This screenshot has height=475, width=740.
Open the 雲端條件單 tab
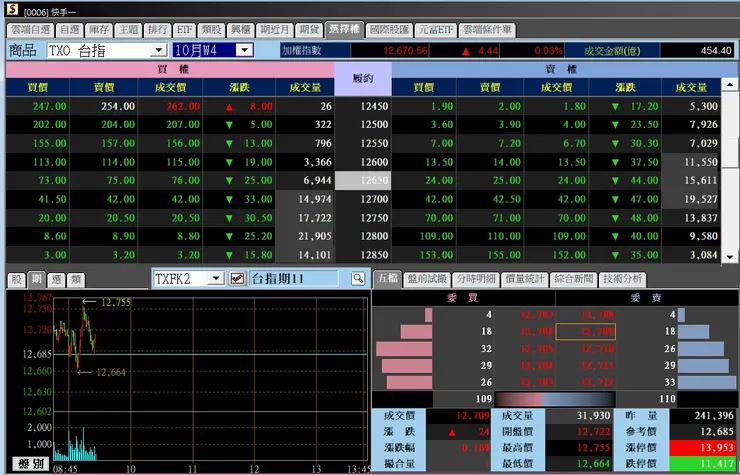click(x=487, y=30)
